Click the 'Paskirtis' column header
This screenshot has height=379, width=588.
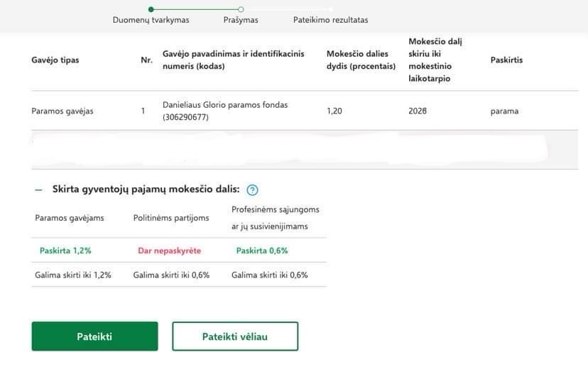pyautogui.click(x=506, y=60)
